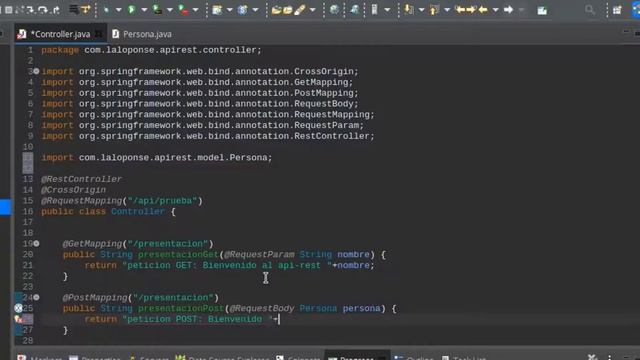Click the External Tools run icon with red toolbox
This screenshot has height=360, width=640.
(x=183, y=10)
